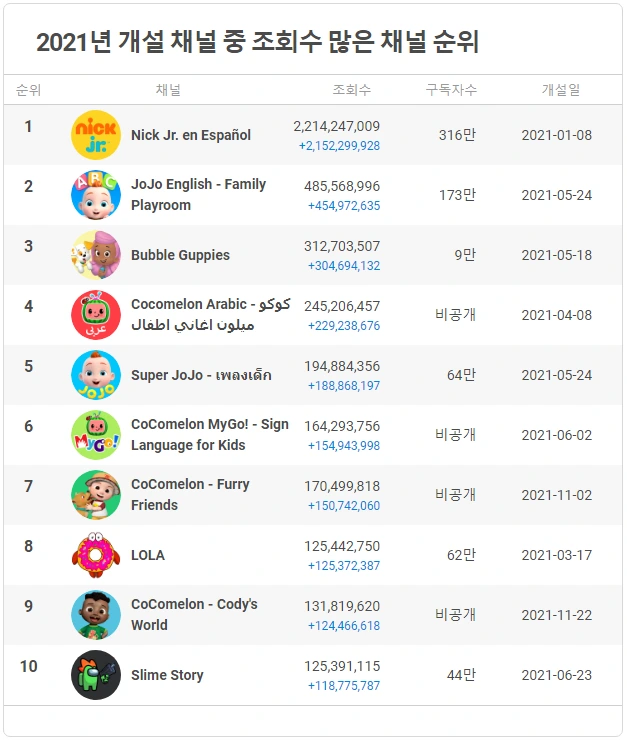The height and width of the screenshot is (740, 627).
Task: Click the 개설일 column header
Action: pos(560,90)
